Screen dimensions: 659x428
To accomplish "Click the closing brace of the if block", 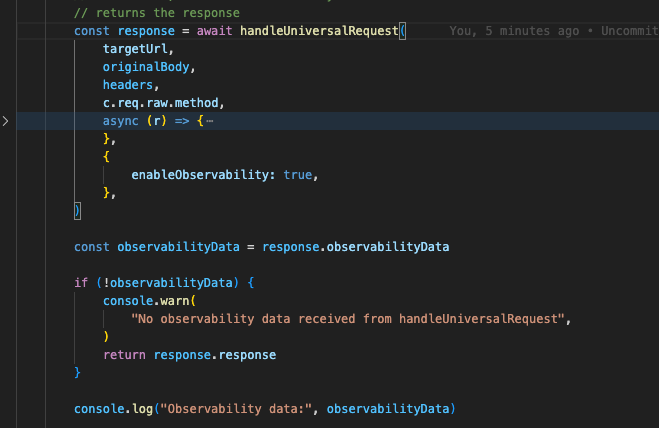I will pos(77,373).
